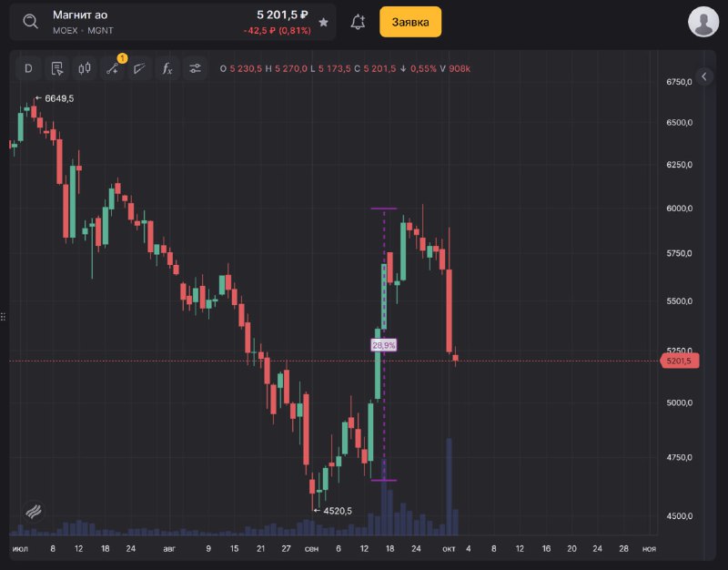Viewport: 728px width, 570px height.
Task: Click the chart logo watermark button
Action: point(34,512)
